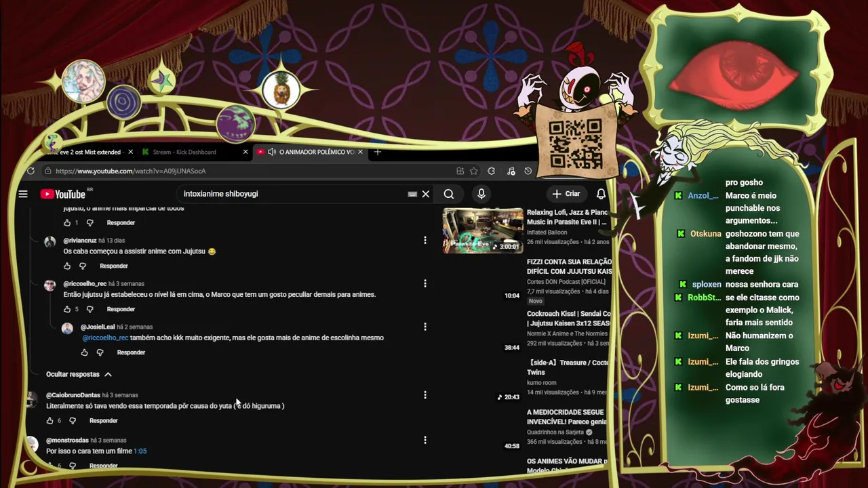Screen dimensions: 868x488
Task: Reply to the @CaiobrunoDantas comment
Action: click(104, 420)
